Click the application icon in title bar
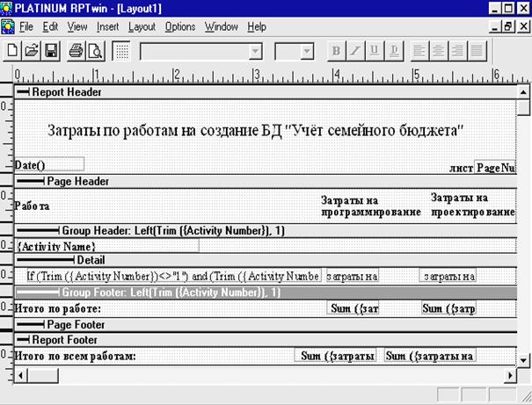The height and width of the screenshot is (405, 532). coord(6,8)
